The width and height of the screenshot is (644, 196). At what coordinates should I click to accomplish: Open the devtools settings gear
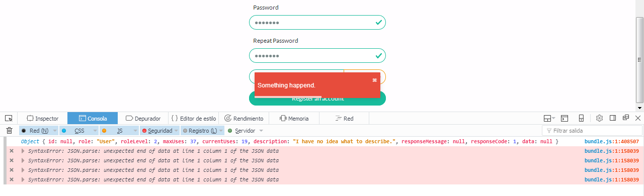(x=599, y=119)
